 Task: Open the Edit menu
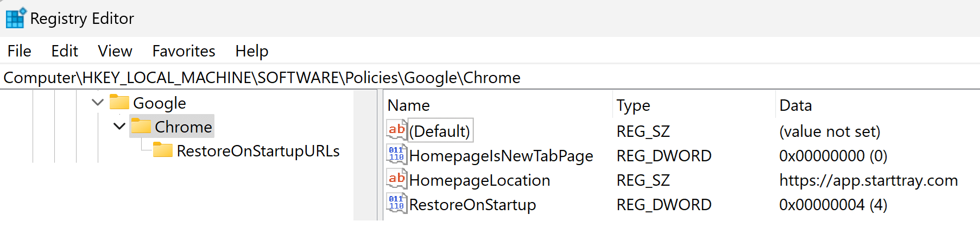click(x=65, y=51)
